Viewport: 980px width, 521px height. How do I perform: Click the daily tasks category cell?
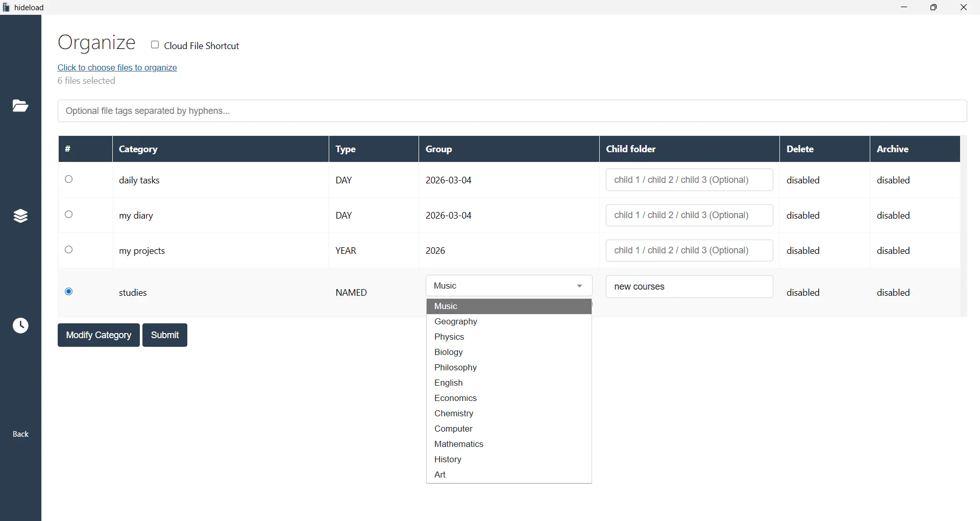[x=220, y=180]
